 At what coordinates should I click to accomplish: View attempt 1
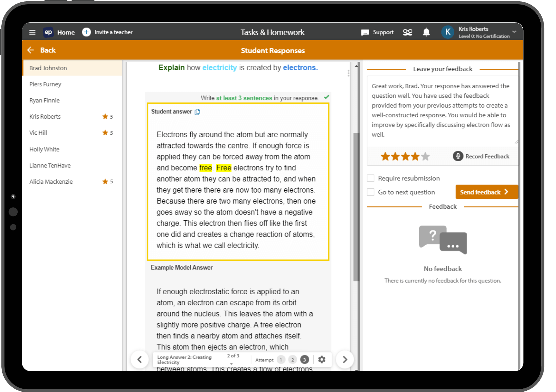pyautogui.click(x=281, y=360)
